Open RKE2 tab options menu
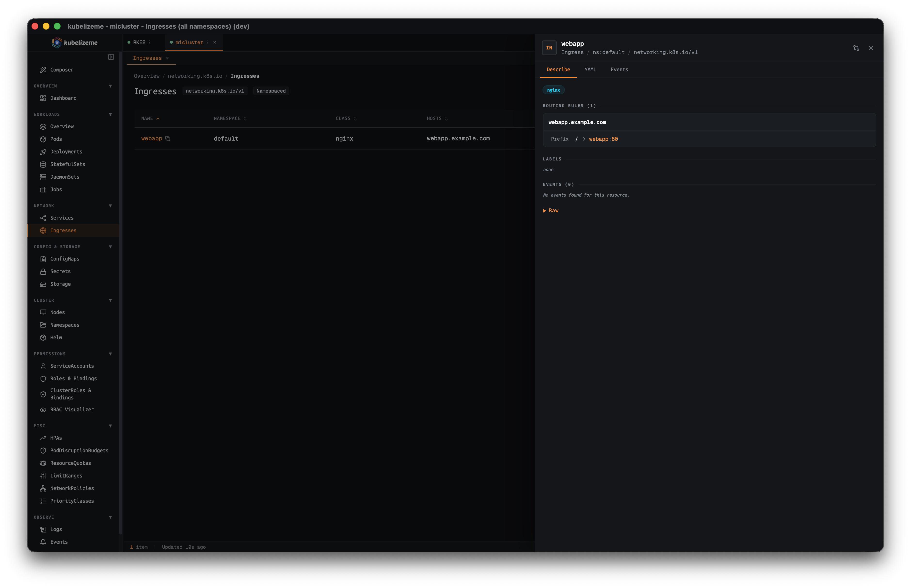 tap(149, 42)
